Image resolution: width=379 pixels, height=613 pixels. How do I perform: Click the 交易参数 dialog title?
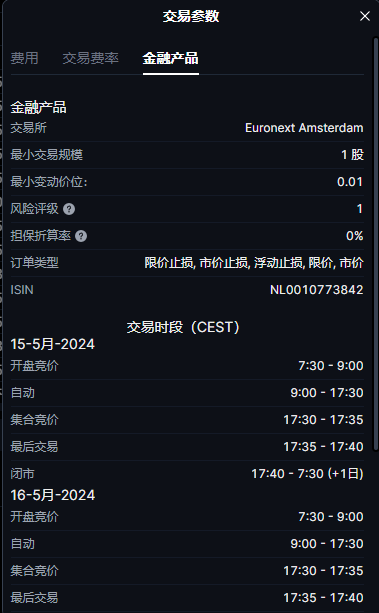tap(191, 16)
